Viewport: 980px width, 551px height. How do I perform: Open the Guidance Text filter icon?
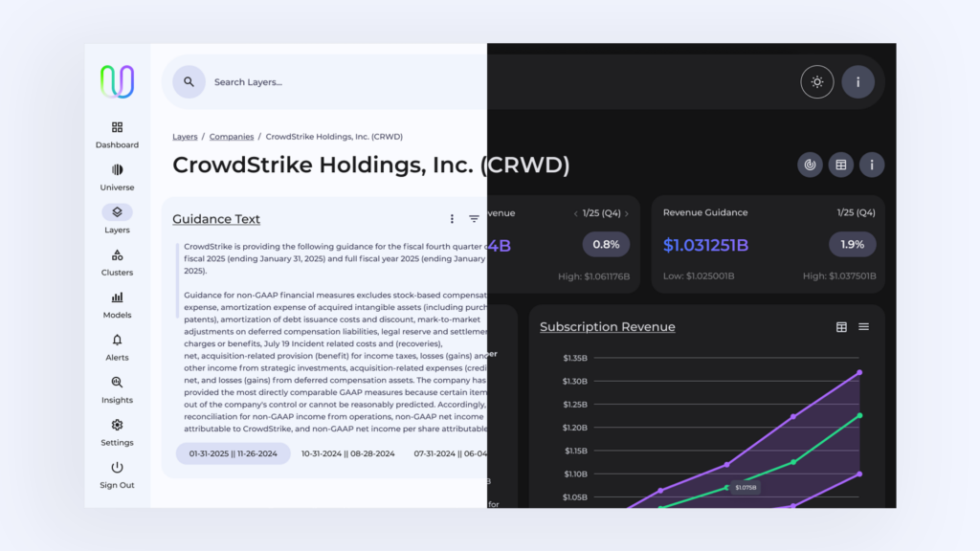(x=475, y=219)
